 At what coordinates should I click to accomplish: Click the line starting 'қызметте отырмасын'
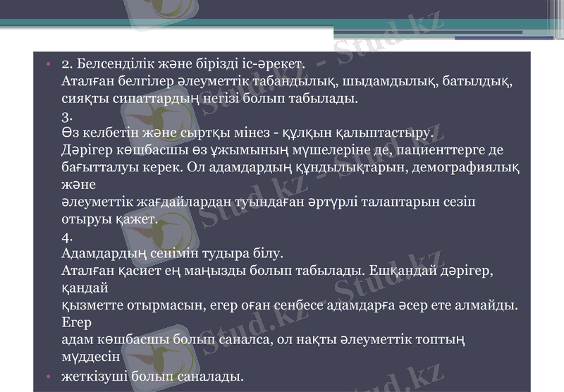[290, 305]
